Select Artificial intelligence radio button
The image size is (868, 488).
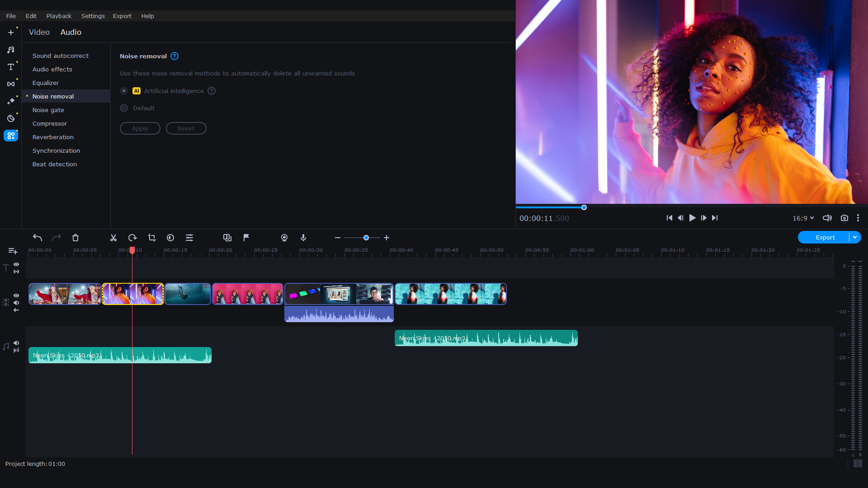pos(123,90)
